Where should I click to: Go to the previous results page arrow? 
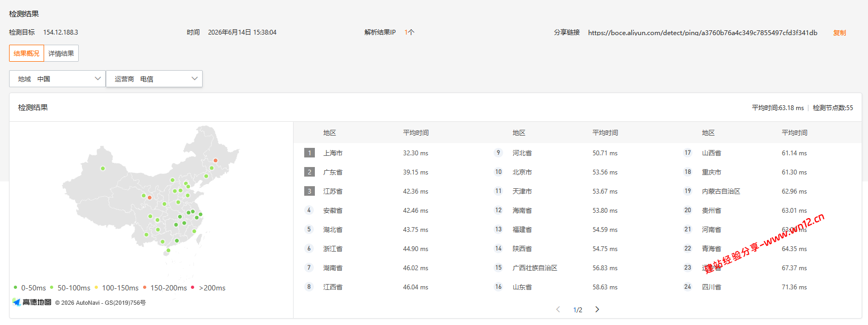[558, 310]
